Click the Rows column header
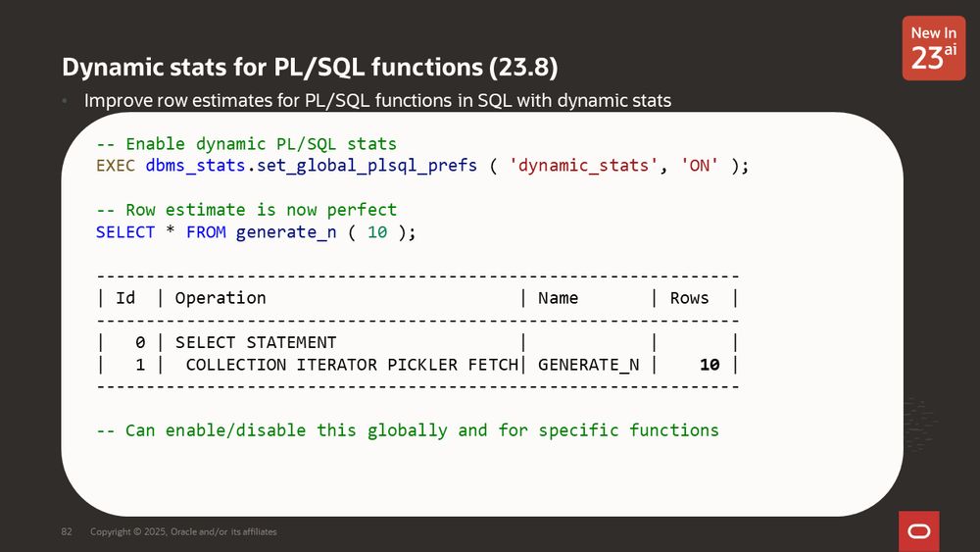Image resolution: width=980 pixels, height=552 pixels. tap(689, 298)
